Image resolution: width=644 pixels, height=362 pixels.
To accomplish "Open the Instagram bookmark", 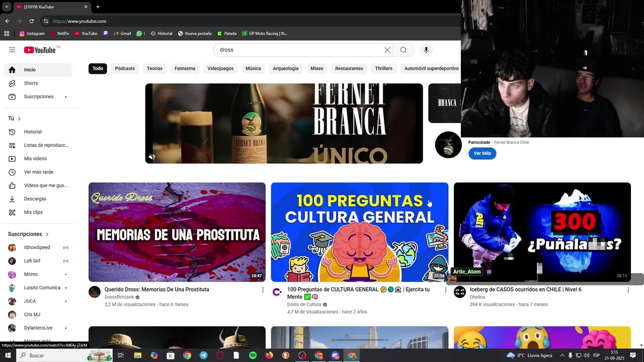I will 32,34.
